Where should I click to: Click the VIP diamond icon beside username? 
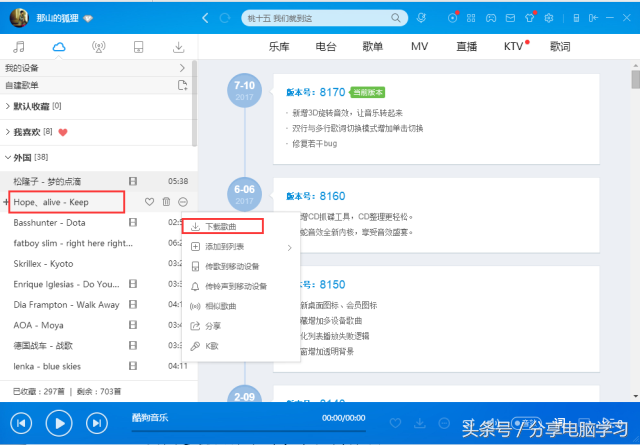[x=88, y=18]
